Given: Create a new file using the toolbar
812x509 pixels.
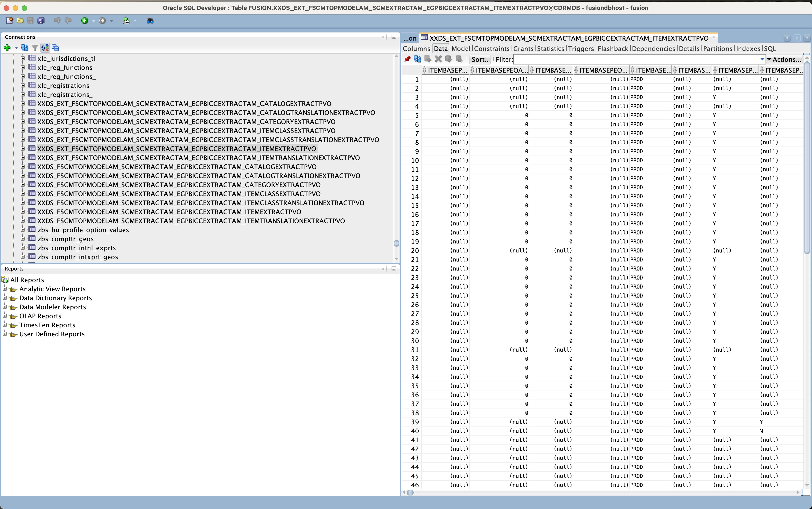Looking at the screenshot, I should pos(9,21).
